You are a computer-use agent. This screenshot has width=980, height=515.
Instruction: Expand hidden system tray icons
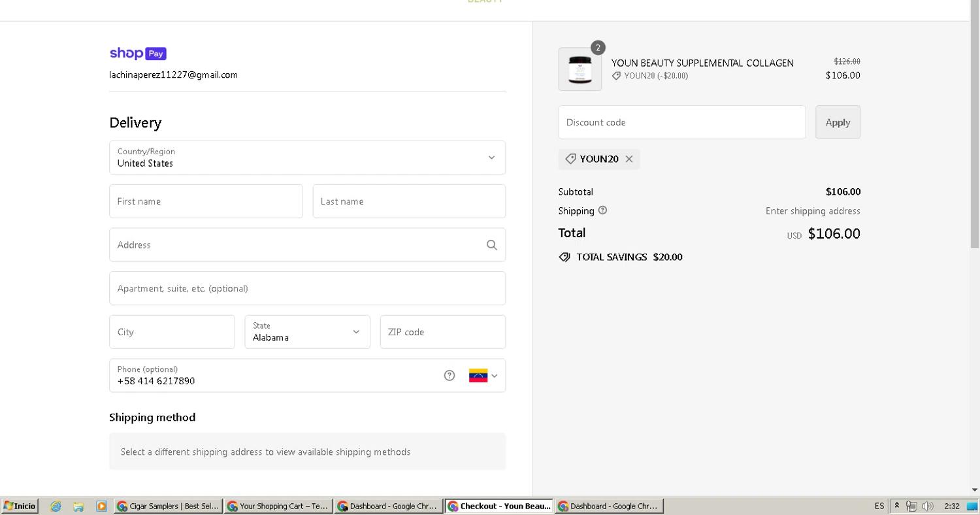pyautogui.click(x=897, y=506)
